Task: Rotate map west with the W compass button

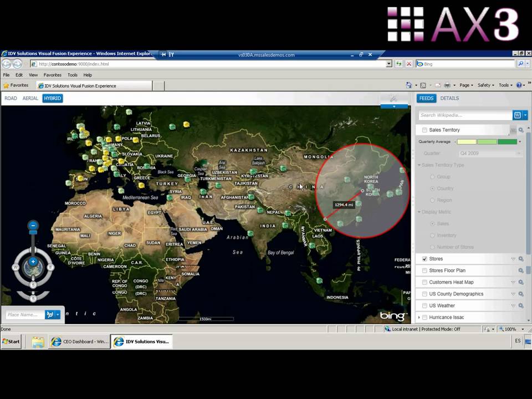Action: click(x=16, y=267)
